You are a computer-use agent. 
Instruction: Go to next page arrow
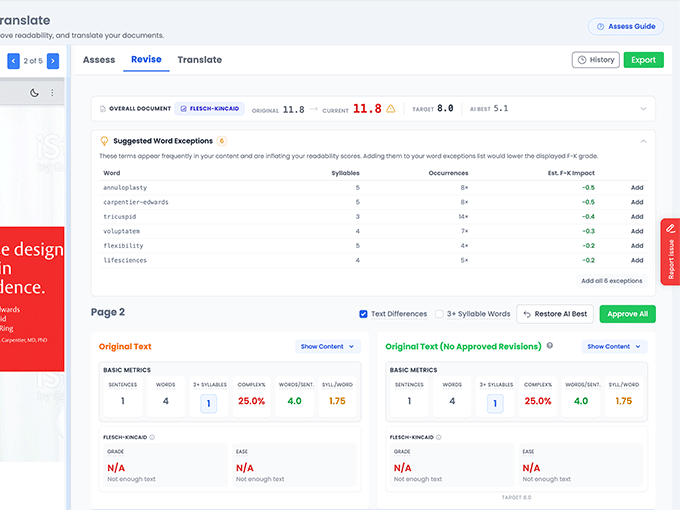pyautogui.click(x=53, y=61)
